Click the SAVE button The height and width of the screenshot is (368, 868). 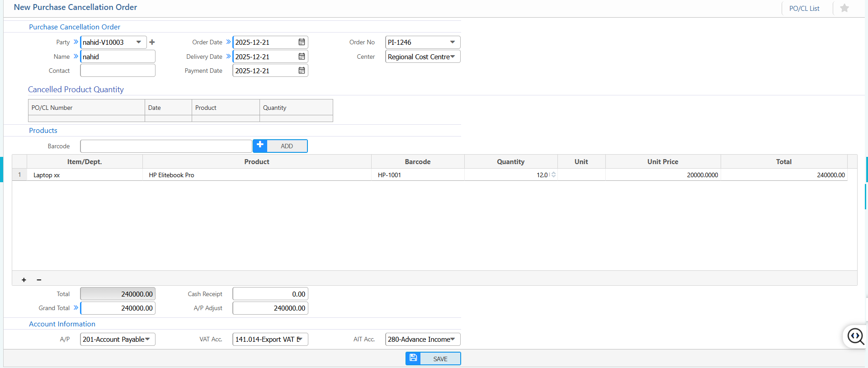(x=433, y=359)
